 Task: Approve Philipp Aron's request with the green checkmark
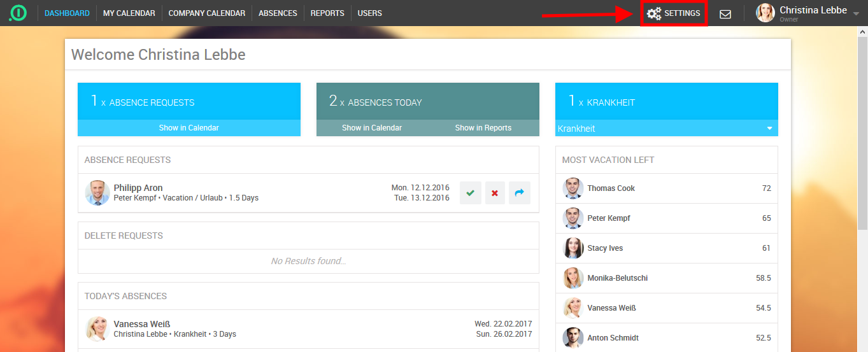point(470,193)
